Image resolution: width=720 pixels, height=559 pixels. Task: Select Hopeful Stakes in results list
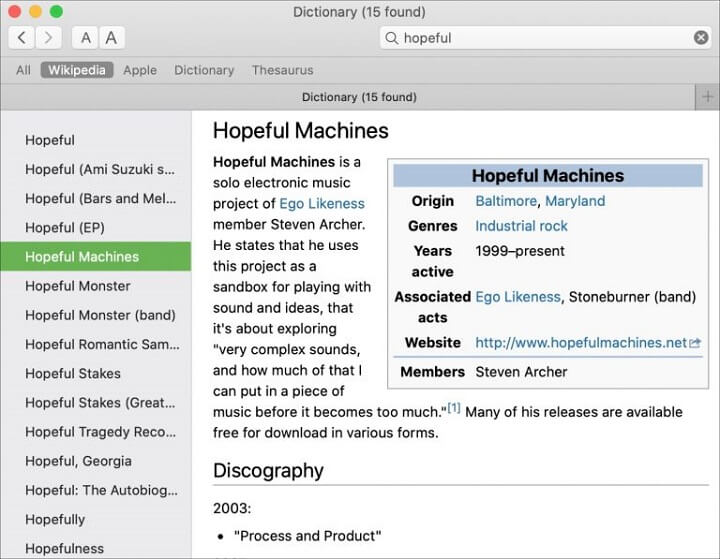[96, 373]
